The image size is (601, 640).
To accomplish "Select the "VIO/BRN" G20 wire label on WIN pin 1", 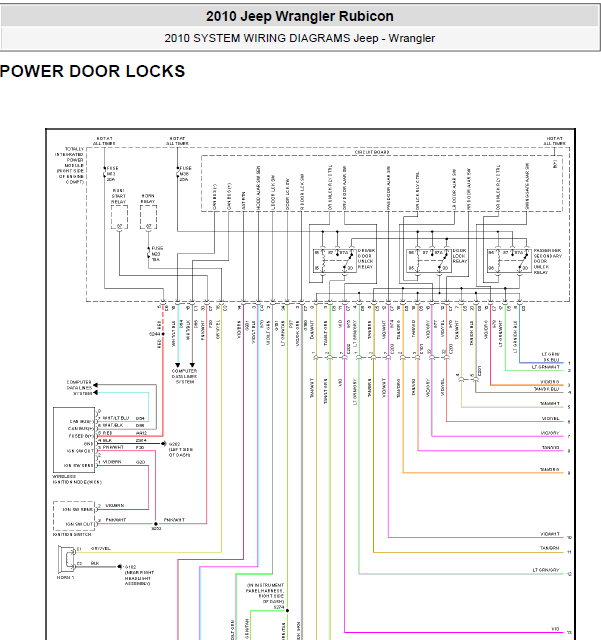I will pos(112,462).
